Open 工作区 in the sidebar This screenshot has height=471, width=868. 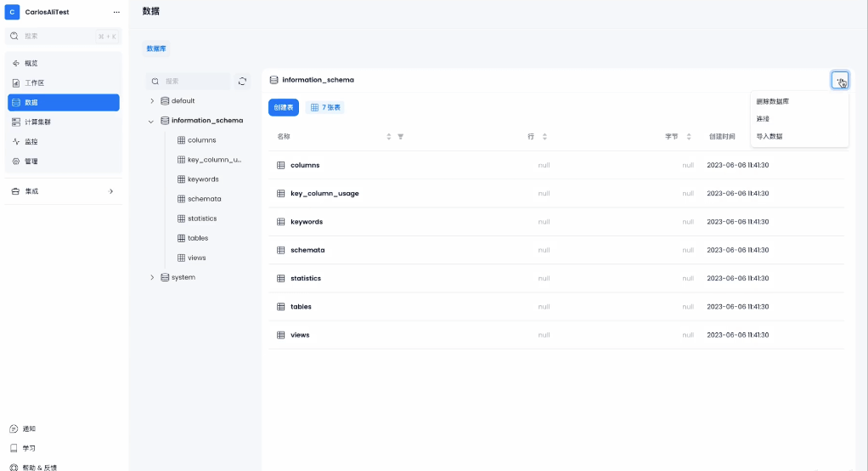(x=64, y=82)
